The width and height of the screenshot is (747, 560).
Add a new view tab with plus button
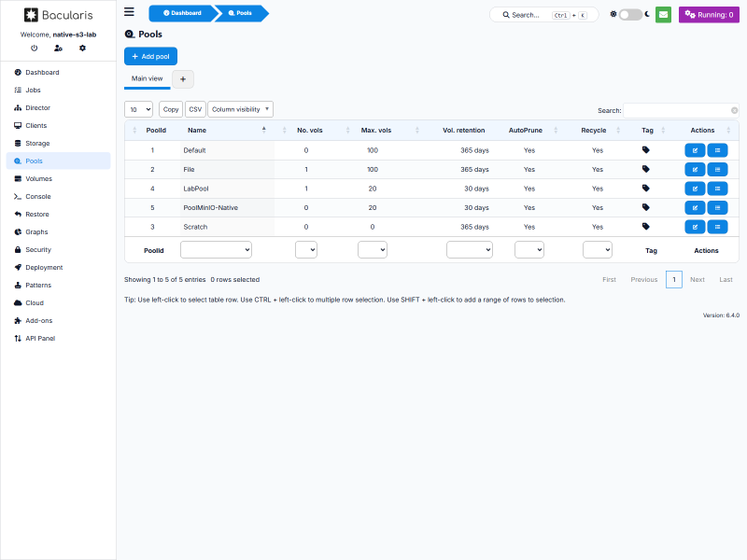(x=183, y=79)
